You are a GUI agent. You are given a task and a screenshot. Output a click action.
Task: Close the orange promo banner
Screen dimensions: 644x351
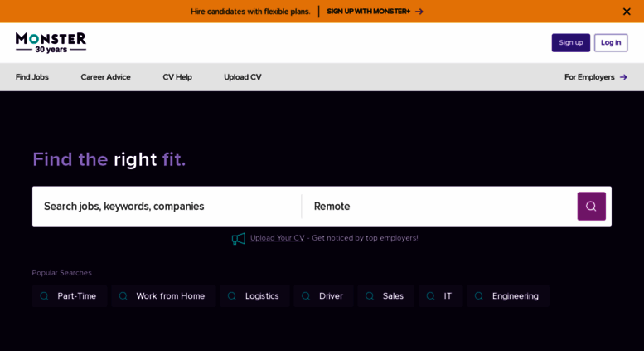[627, 12]
